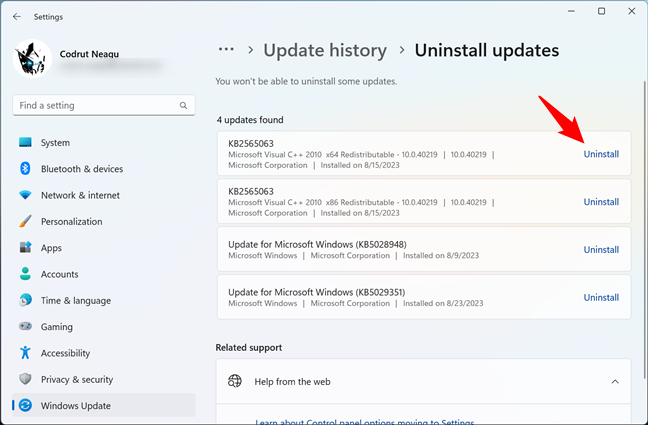Minimize the Settings window
This screenshot has height=425, width=648.
[571, 11]
